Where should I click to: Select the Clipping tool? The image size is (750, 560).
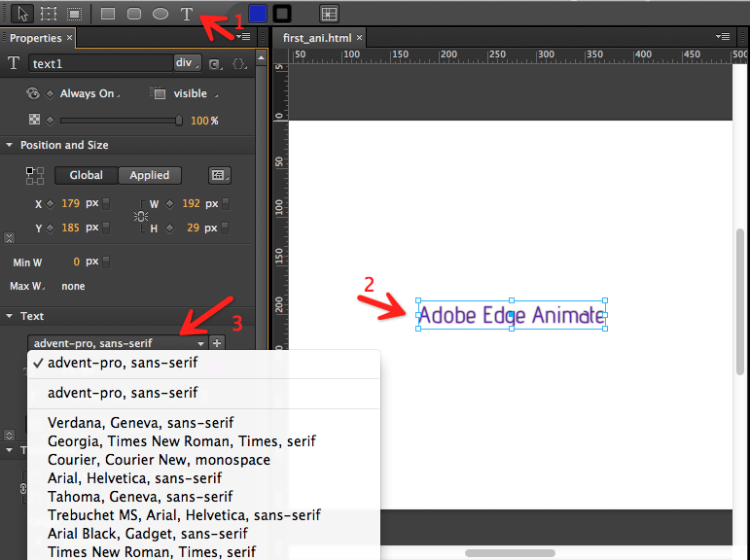[75, 14]
